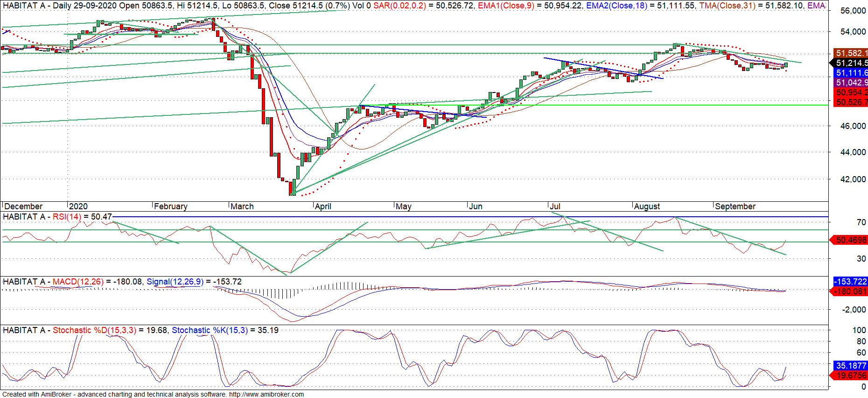This screenshot has width=868, height=398.
Task: Click the EMA2(Close,18) indicator label
Action: (x=616, y=6)
